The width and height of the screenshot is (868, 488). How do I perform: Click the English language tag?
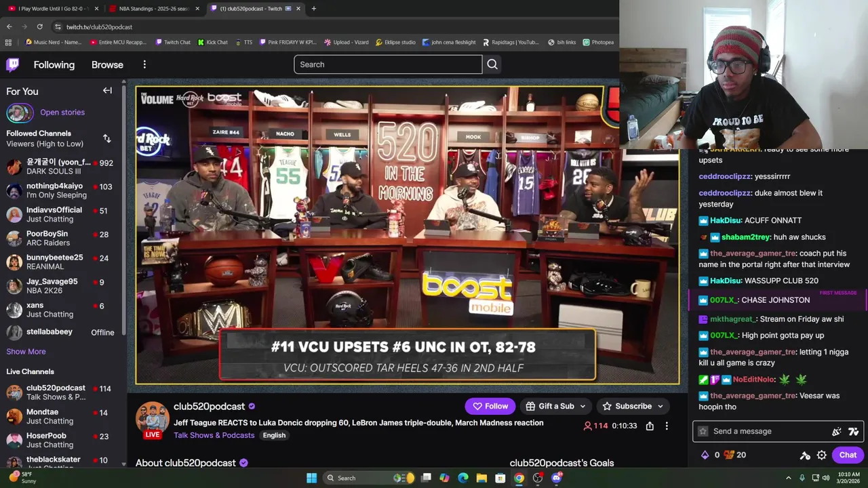click(274, 435)
